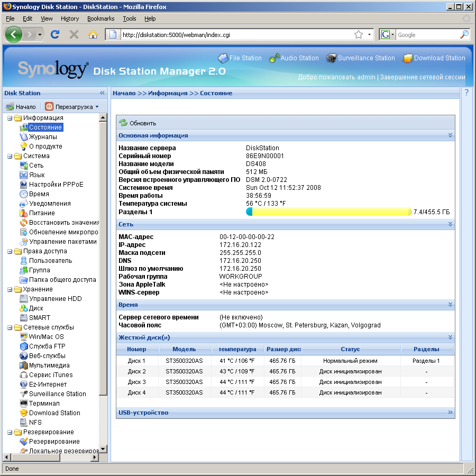Open Диск volume icon

24,308
